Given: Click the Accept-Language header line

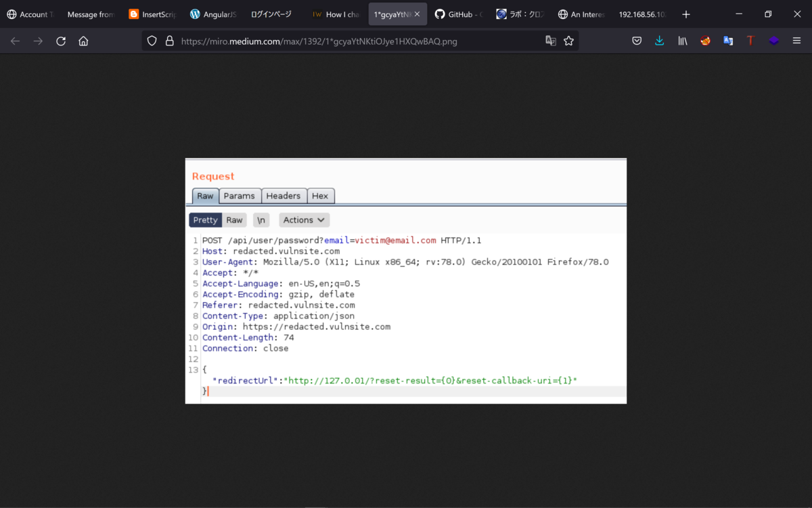Looking at the screenshot, I should click(x=281, y=284).
